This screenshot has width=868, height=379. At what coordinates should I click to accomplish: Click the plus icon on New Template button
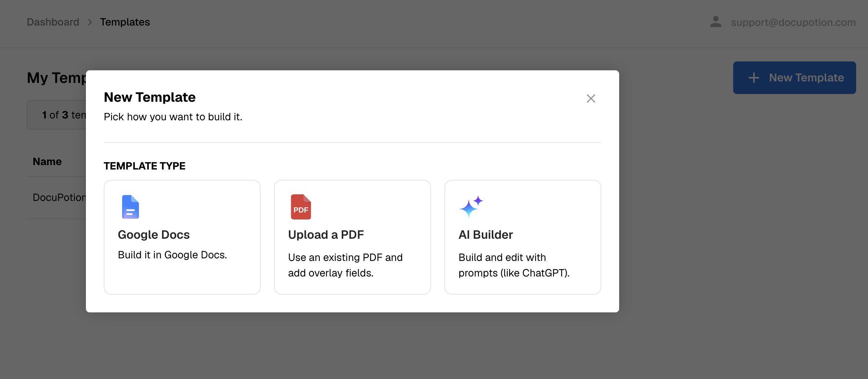[x=754, y=78]
